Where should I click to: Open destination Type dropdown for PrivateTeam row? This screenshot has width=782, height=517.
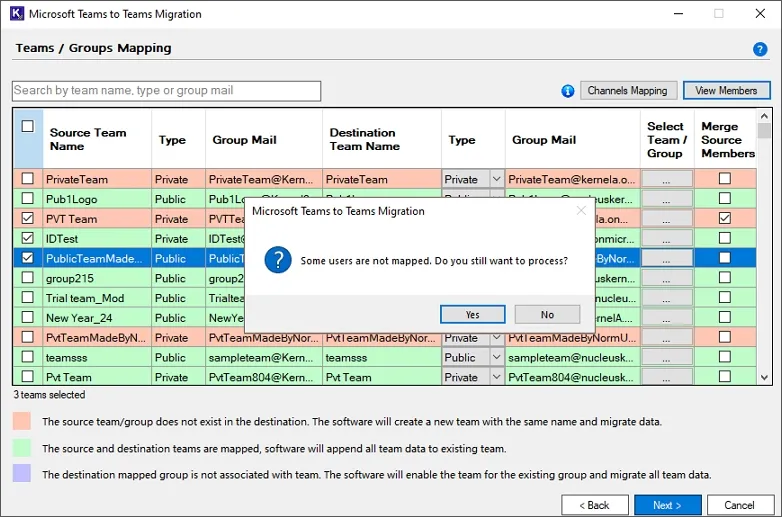496,179
